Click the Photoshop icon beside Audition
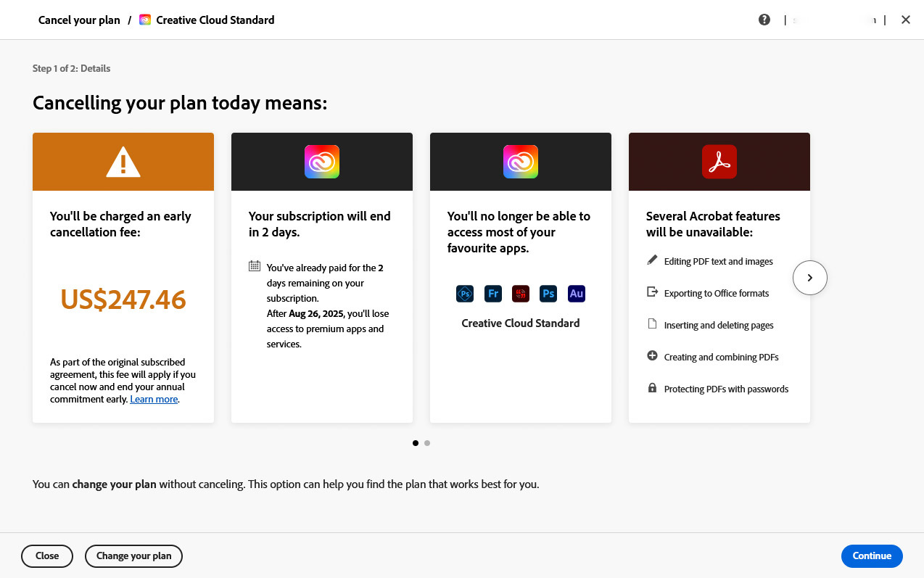924x578 pixels. [x=549, y=294]
